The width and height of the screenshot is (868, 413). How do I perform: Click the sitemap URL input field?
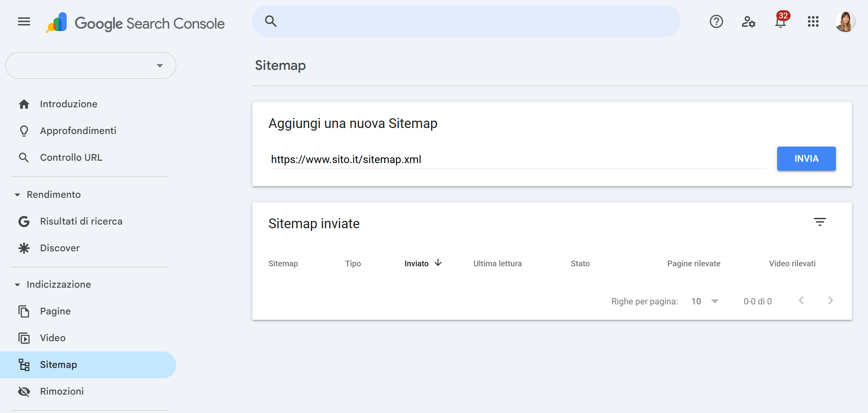pyautogui.click(x=505, y=159)
